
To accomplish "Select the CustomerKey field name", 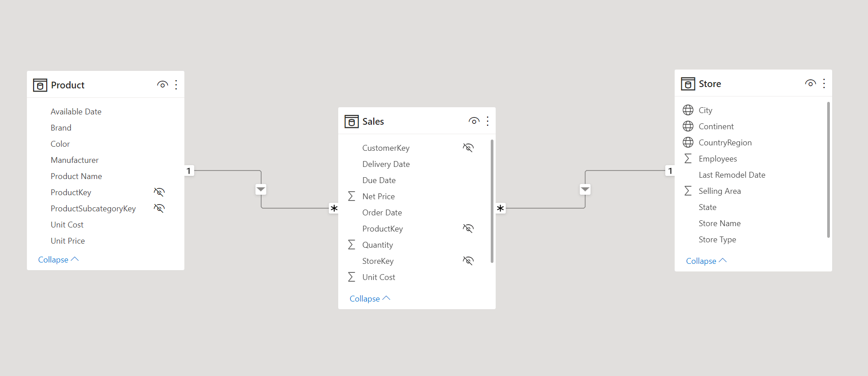I will coord(386,148).
